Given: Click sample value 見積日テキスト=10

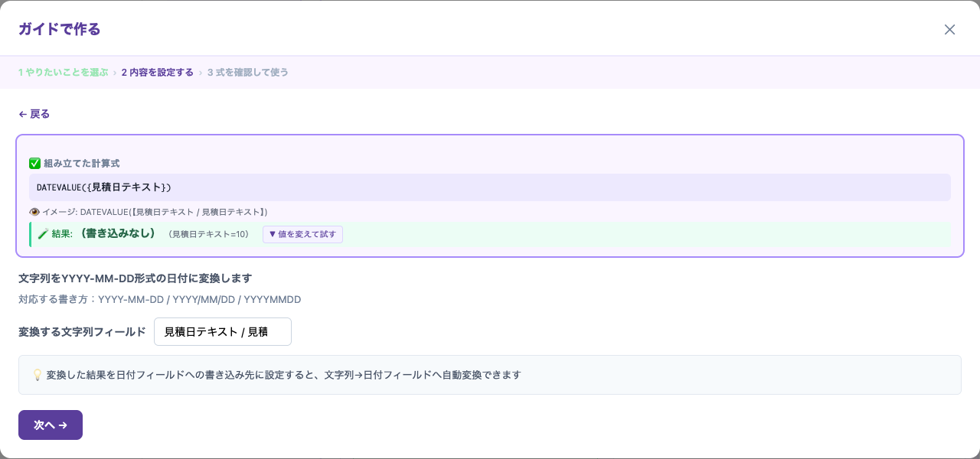Looking at the screenshot, I should pos(210,234).
